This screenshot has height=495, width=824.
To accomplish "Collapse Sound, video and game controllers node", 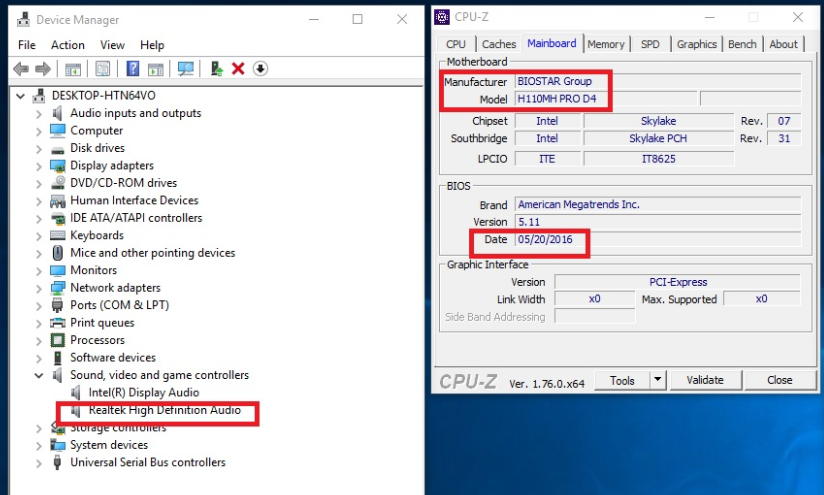I will [x=38, y=375].
